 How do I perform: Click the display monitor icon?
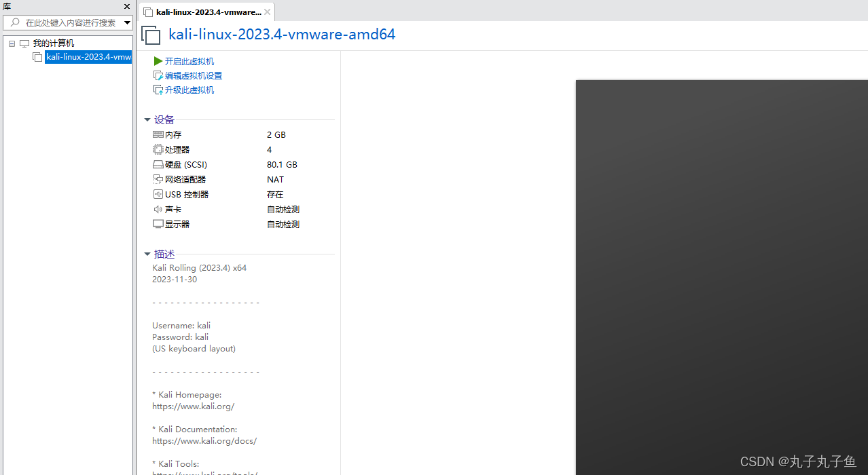click(158, 225)
